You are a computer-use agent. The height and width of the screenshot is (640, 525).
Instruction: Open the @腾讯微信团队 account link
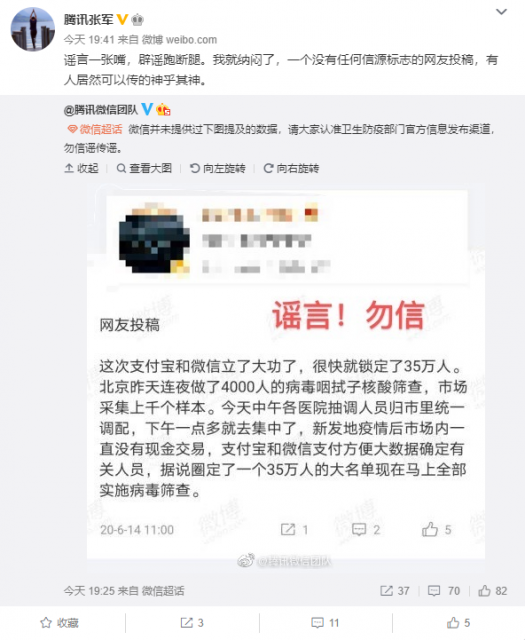[x=101, y=109]
